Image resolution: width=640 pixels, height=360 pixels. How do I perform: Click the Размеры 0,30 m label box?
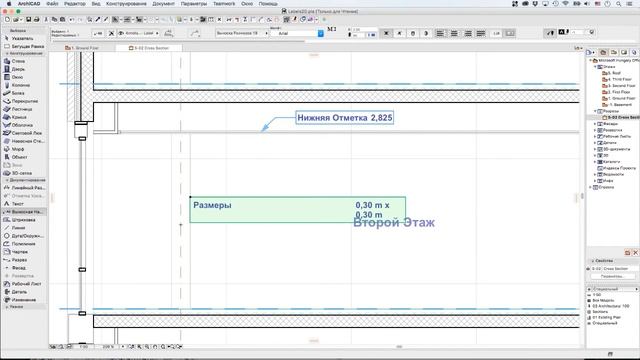(x=298, y=210)
